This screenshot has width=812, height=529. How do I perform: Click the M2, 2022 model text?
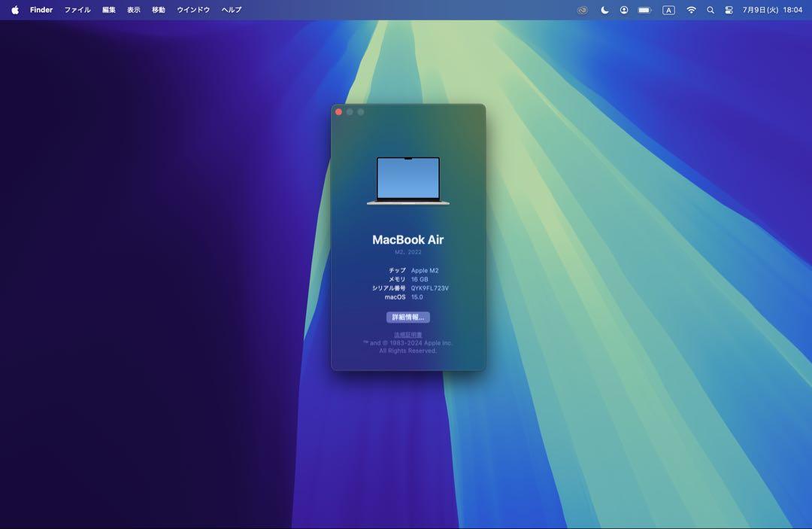(x=408, y=252)
